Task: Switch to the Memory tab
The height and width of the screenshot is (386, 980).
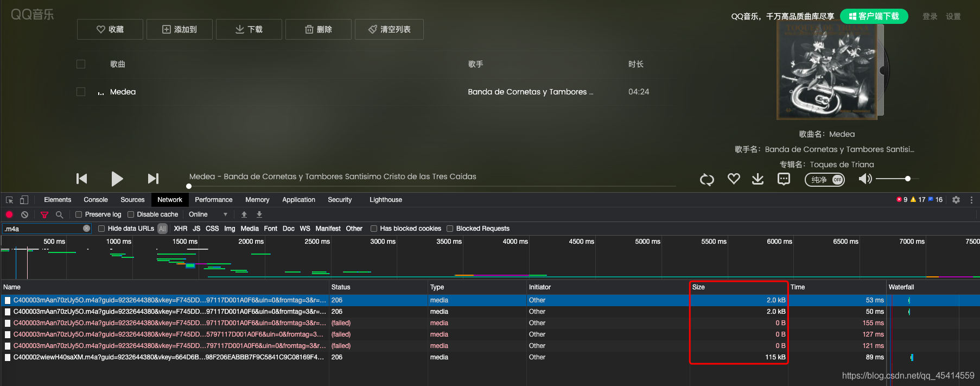Action: (x=257, y=200)
